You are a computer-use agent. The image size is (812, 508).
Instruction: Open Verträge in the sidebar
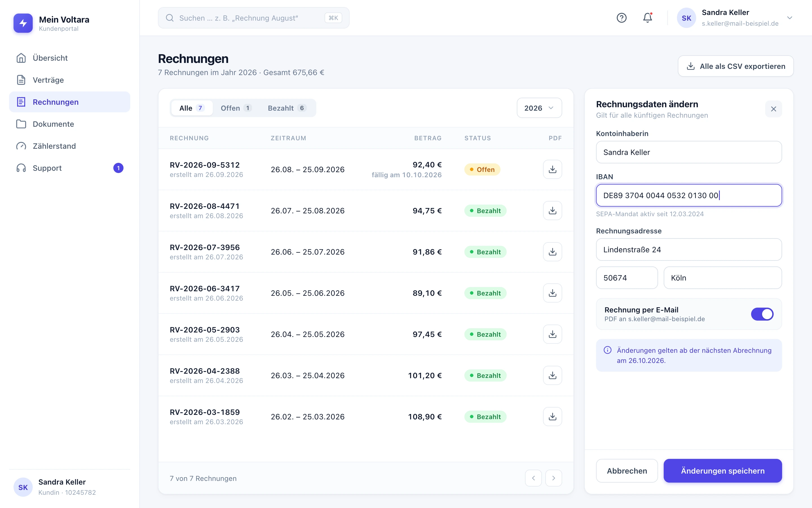(69, 80)
